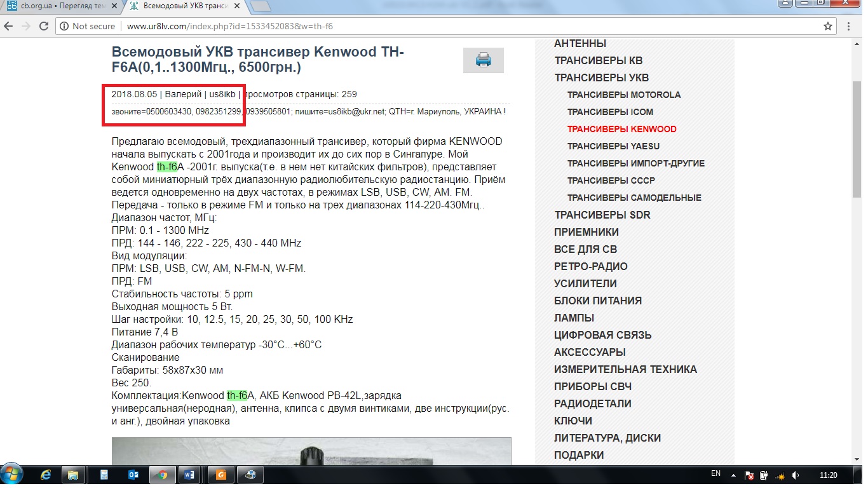Reload the page using the refresh icon

(44, 27)
